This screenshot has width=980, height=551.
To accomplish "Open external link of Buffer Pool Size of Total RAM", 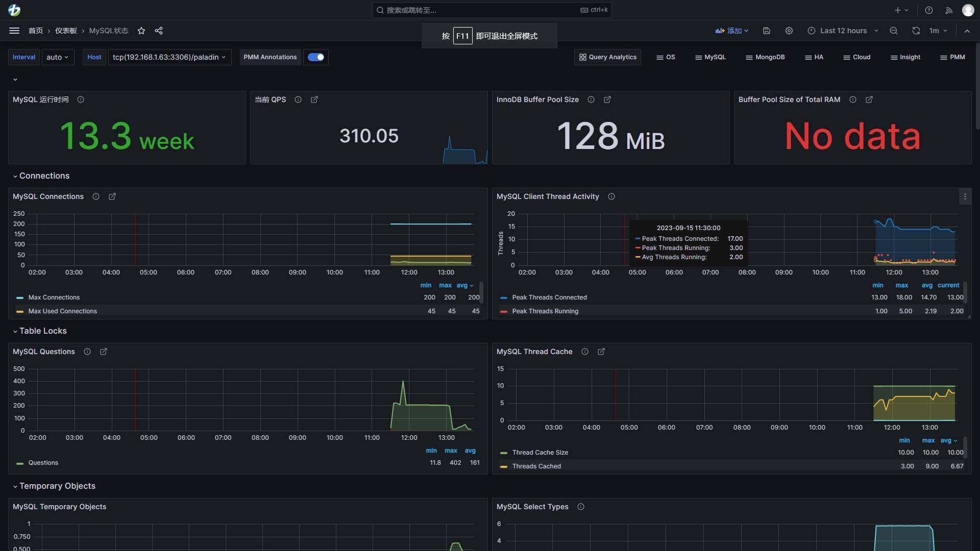I will pos(869,99).
